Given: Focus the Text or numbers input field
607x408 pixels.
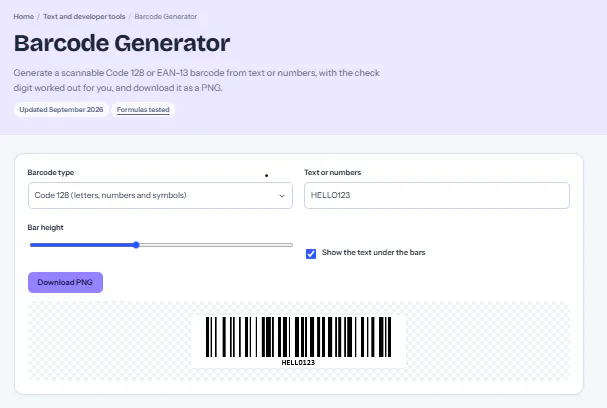Looking at the screenshot, I should 437,195.
